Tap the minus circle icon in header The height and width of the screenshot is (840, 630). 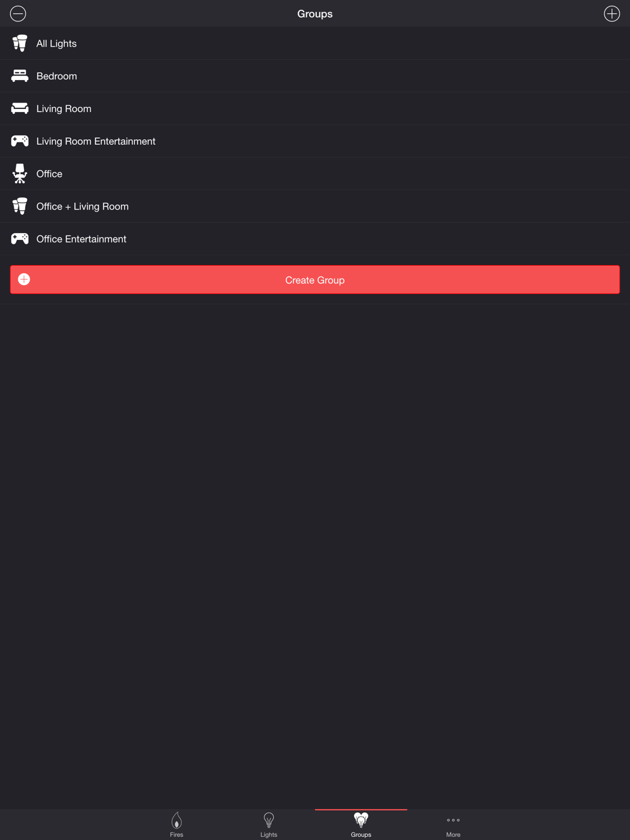tap(18, 13)
